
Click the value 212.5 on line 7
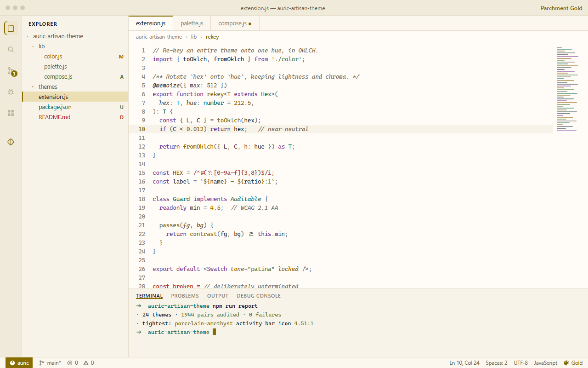click(x=242, y=103)
